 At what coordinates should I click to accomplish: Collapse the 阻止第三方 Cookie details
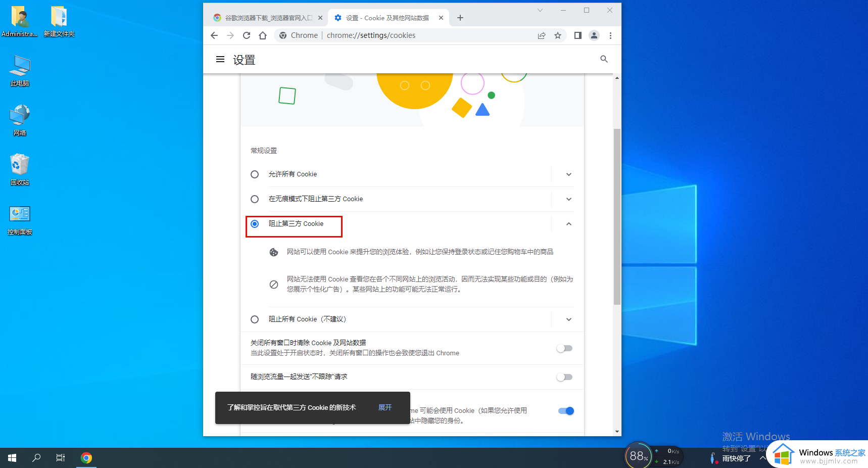point(569,224)
